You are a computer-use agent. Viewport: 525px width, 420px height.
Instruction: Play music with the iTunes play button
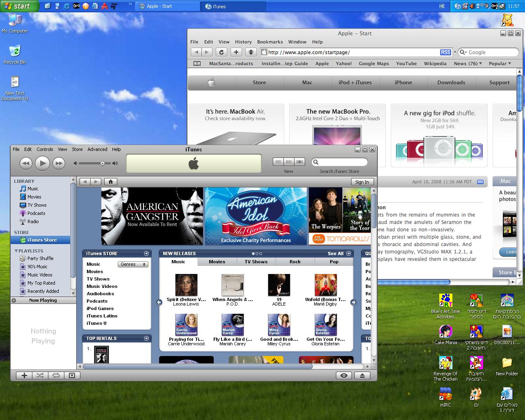click(42, 163)
